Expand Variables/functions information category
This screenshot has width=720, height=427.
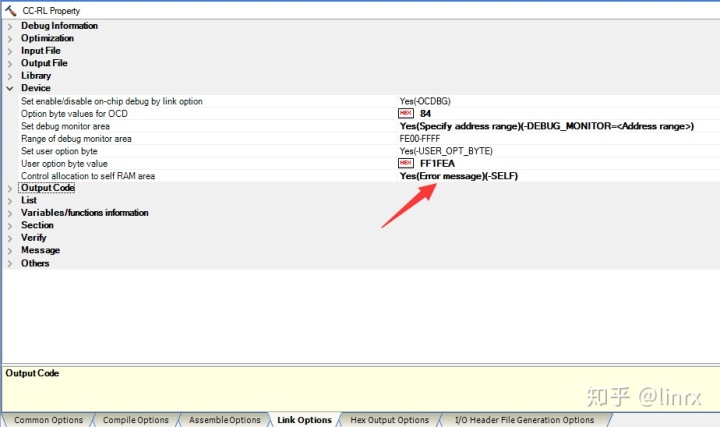tap(10, 213)
